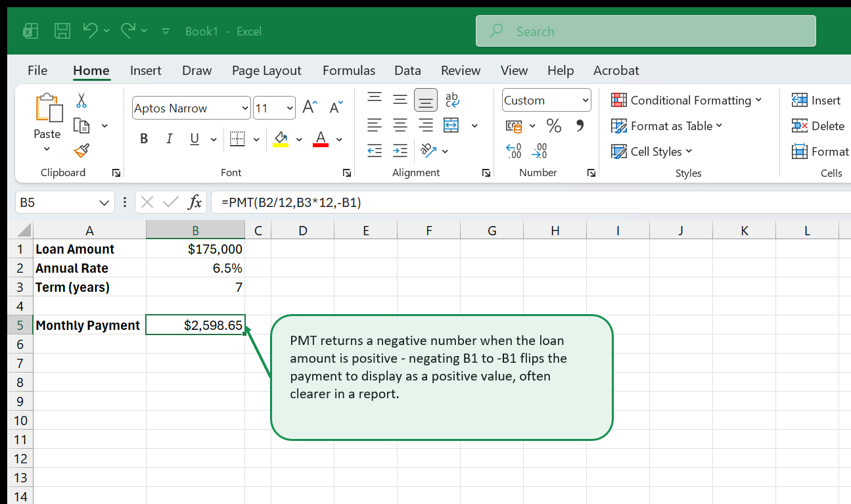Click inside the Search box
The height and width of the screenshot is (504, 851).
(x=646, y=31)
